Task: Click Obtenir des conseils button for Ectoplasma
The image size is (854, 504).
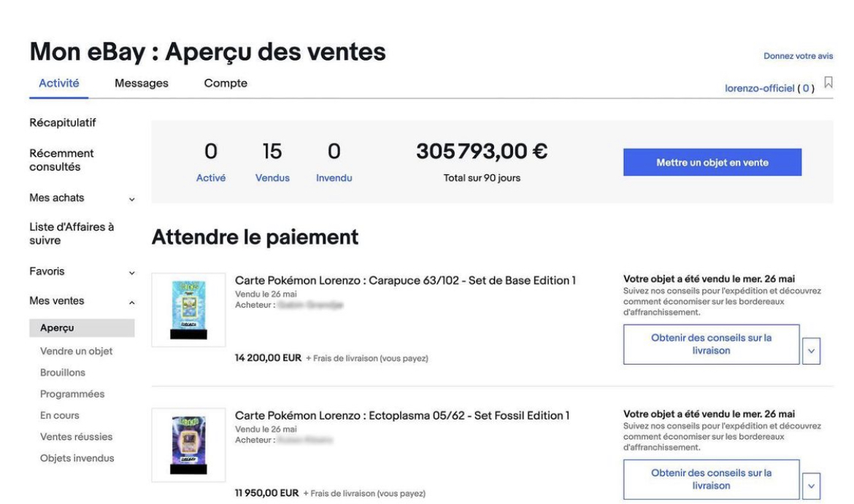Action: (712, 479)
